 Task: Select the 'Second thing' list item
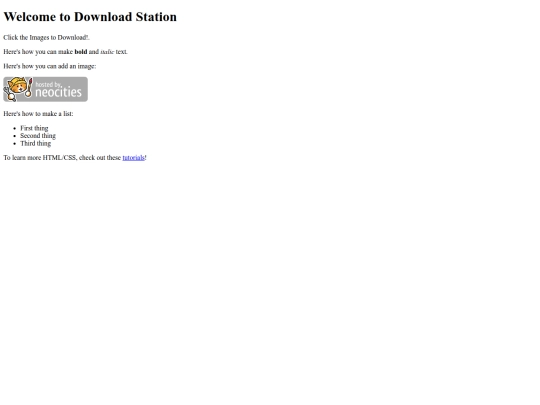[38, 136]
